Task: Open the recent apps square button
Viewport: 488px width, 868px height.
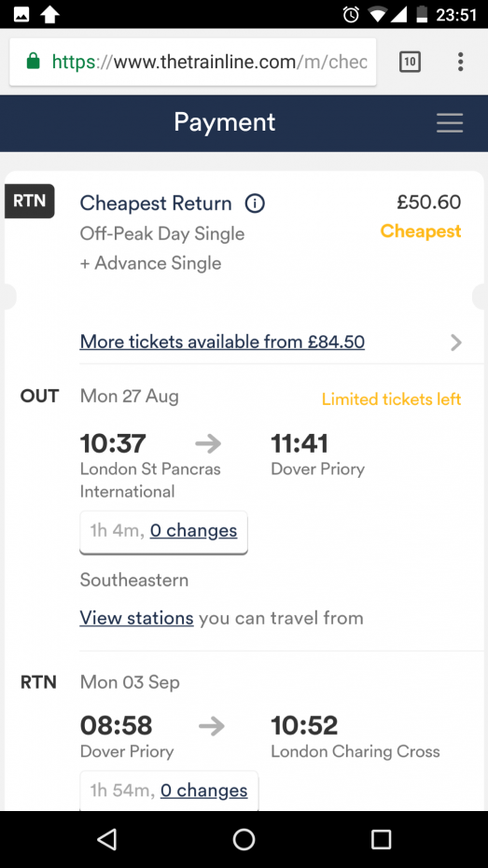Action: click(x=381, y=839)
